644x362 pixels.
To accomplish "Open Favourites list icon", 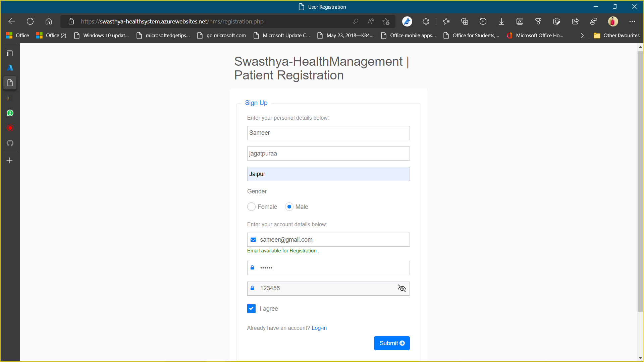I will tap(446, 21).
